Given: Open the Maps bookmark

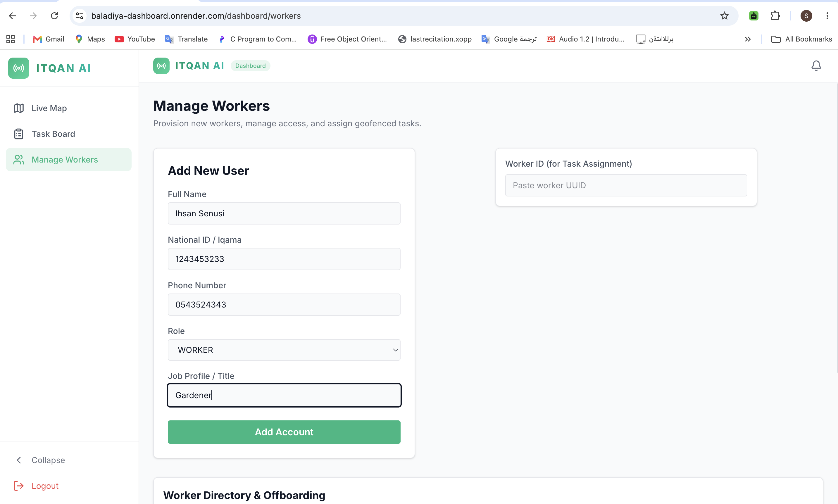Looking at the screenshot, I should (90, 39).
